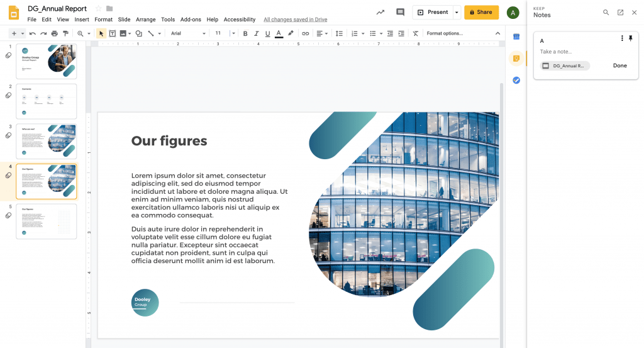The width and height of the screenshot is (644, 348).
Task: Select the paint format tool
Action: click(x=65, y=33)
